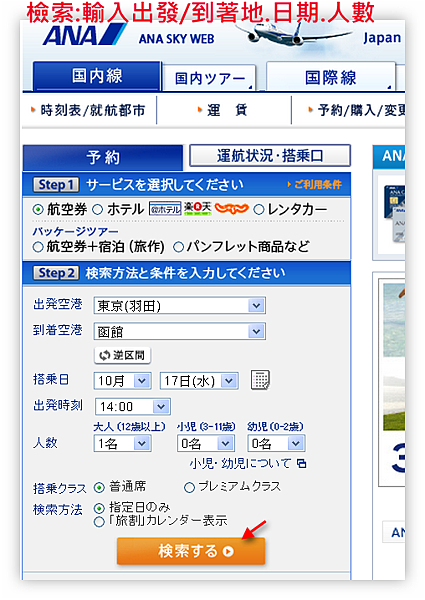Open 時刻表/就航都市 menu item
This screenshot has height=600, width=425.
(x=88, y=110)
